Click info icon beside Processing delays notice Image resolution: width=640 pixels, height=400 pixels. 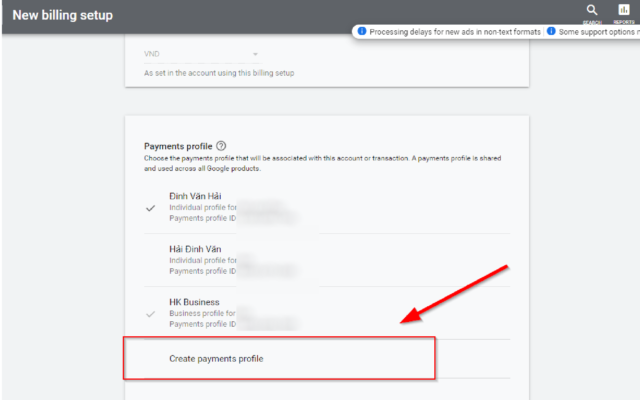click(x=362, y=31)
